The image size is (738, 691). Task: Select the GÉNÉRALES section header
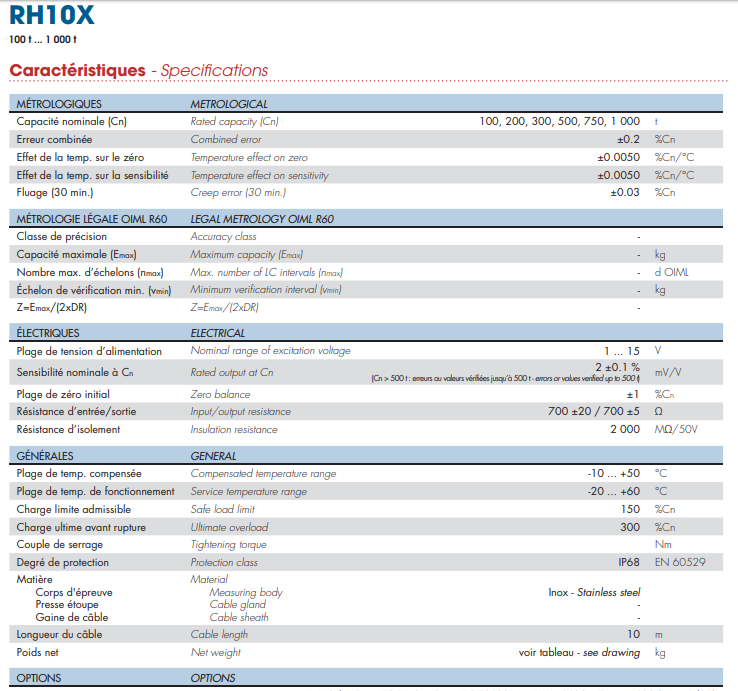[x=45, y=456]
